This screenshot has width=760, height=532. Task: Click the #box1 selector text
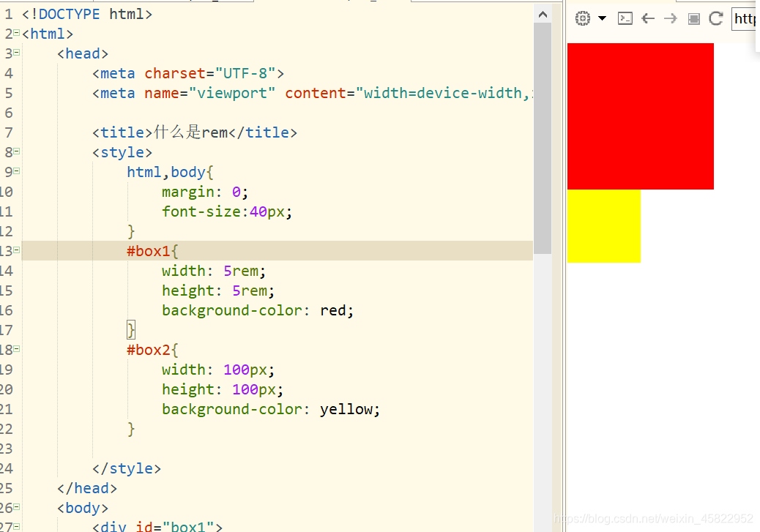tap(149, 251)
